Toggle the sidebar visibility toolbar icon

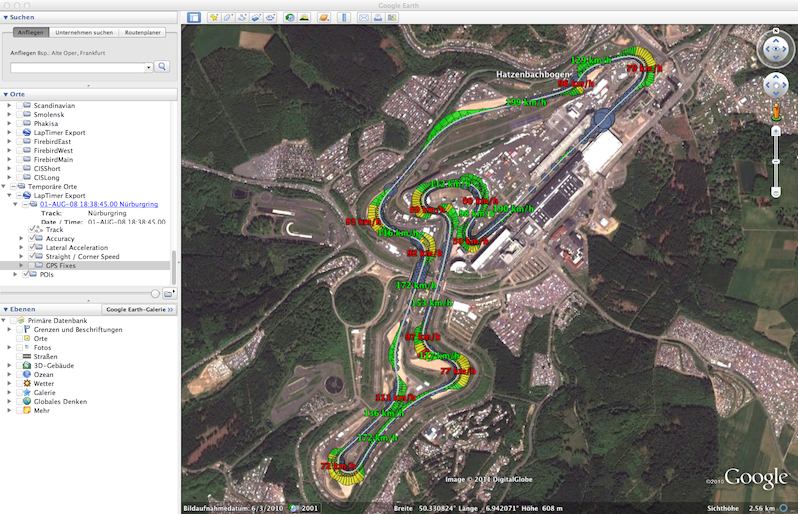[194, 17]
